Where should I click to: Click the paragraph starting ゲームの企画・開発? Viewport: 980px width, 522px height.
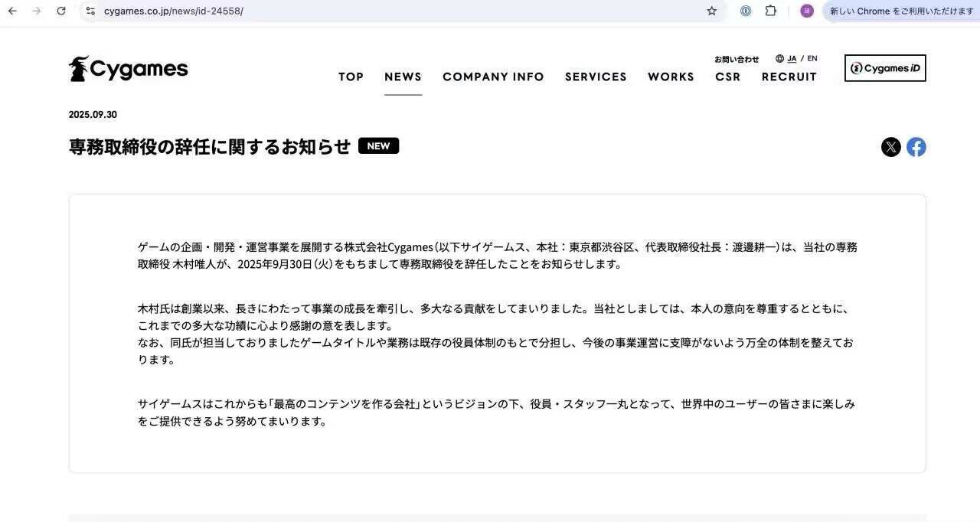tap(498, 256)
